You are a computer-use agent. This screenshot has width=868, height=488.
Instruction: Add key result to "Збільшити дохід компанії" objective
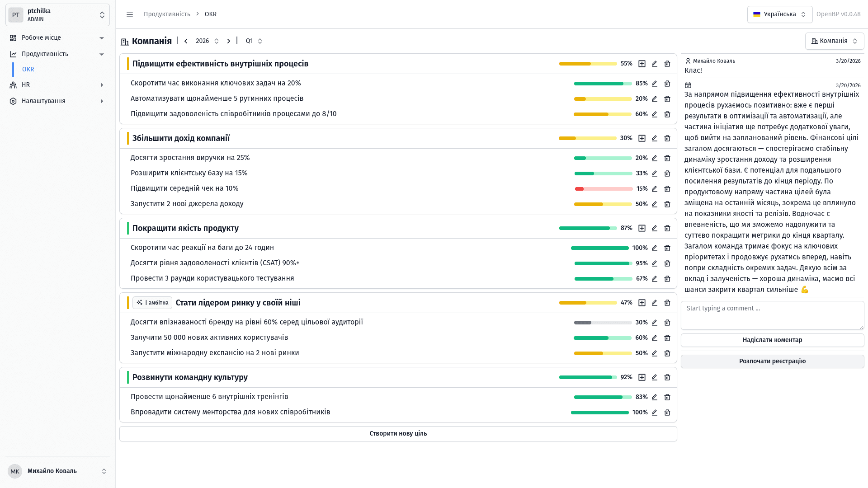point(642,138)
